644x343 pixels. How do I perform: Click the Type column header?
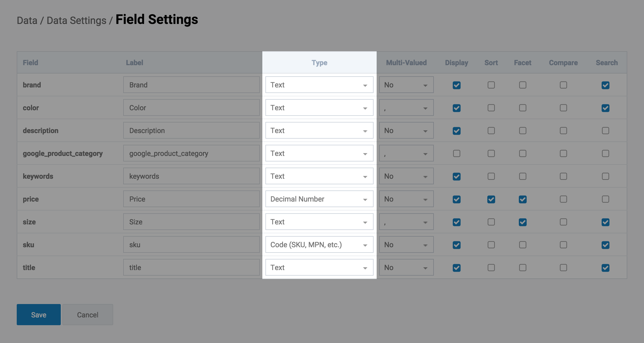click(x=319, y=63)
